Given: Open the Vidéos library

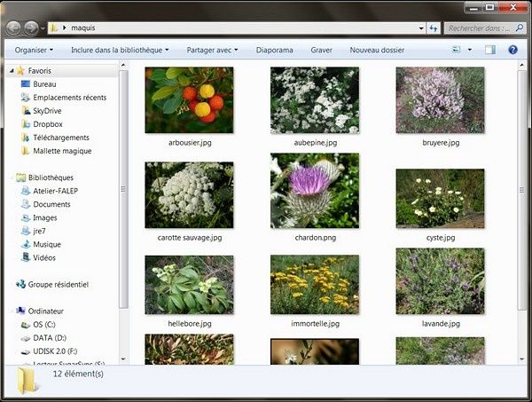Looking at the screenshot, I should [x=44, y=257].
